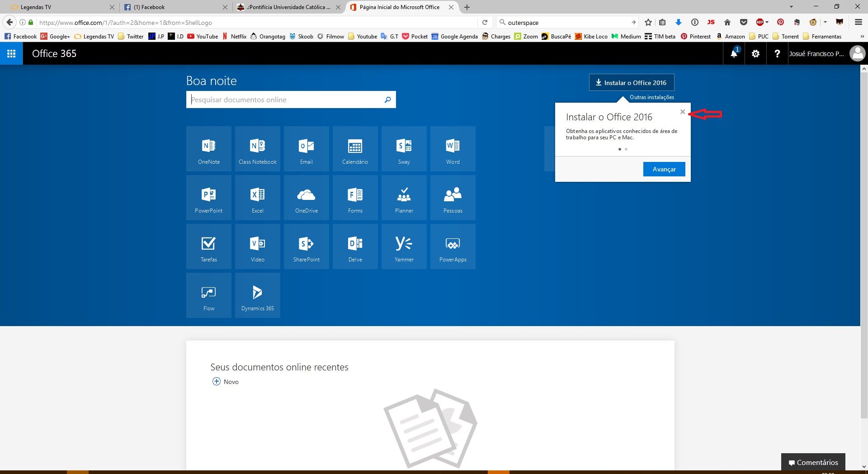Viewport: 868px width, 474px height.
Task: Open the Pessoas tile
Action: coord(453,198)
